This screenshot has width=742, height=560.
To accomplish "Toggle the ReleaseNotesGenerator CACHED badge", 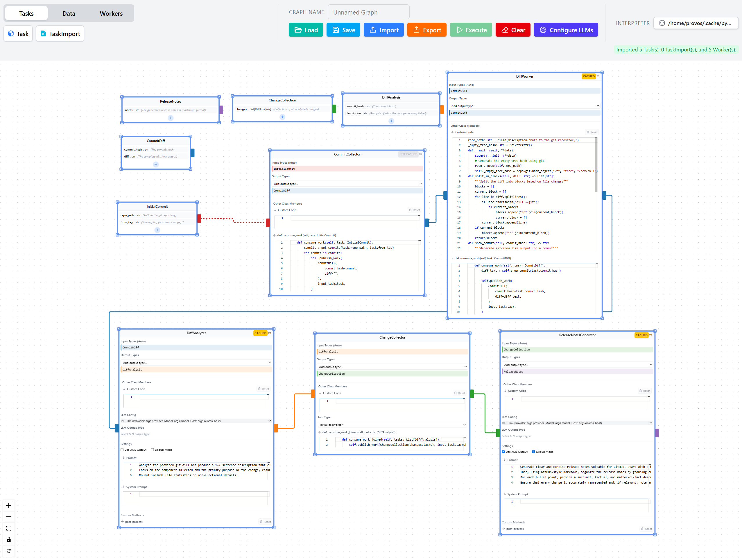I will (x=642, y=336).
